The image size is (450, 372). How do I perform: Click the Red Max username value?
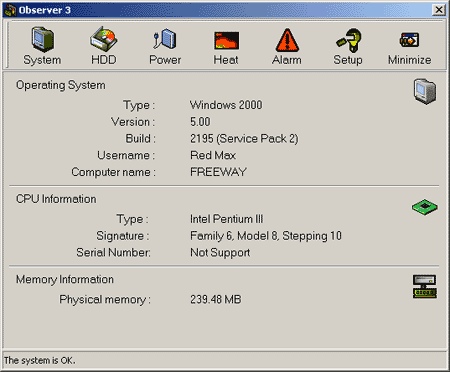pyautogui.click(x=213, y=155)
